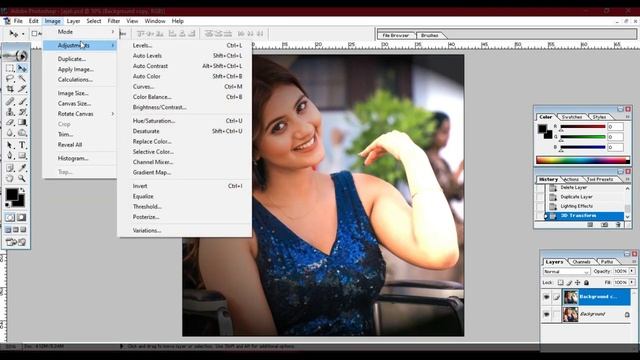Select the Lasso tool
640x360 pixels.
coord(10,78)
